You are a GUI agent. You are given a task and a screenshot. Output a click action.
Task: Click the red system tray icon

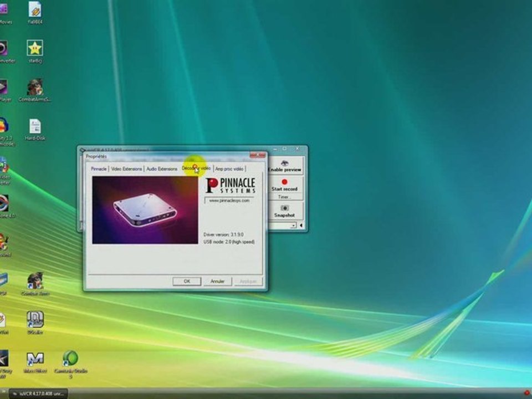click(526, 393)
